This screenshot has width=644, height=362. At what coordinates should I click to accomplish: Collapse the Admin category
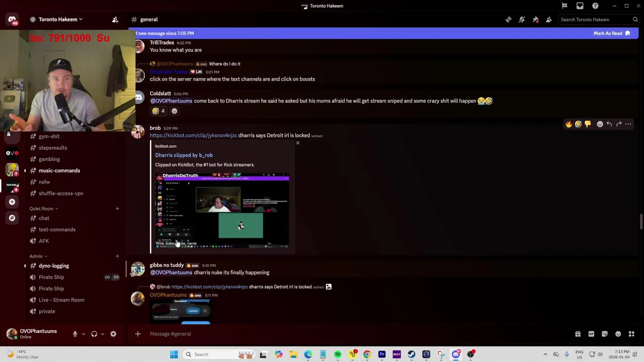click(38, 256)
